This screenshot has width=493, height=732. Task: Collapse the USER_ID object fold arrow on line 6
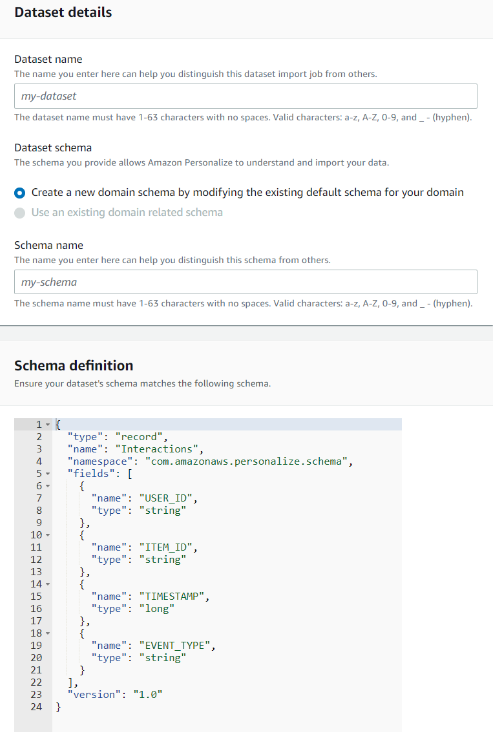[48, 486]
